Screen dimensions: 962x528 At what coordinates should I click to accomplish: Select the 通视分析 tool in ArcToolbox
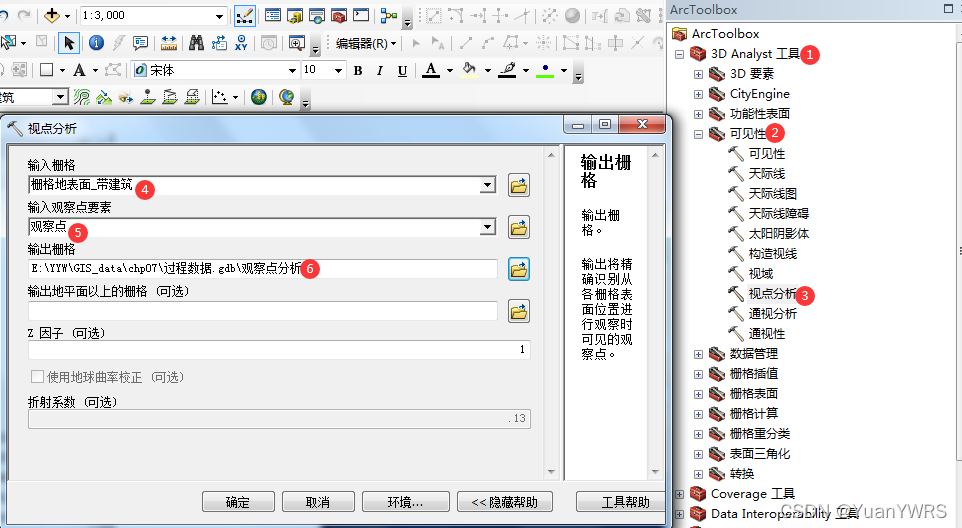772,314
